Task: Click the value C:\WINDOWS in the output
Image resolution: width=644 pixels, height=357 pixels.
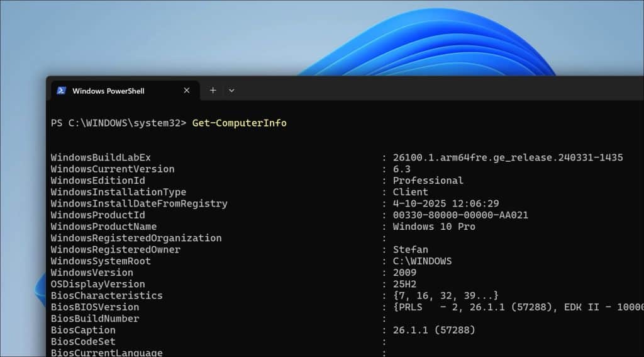Action: tap(422, 261)
